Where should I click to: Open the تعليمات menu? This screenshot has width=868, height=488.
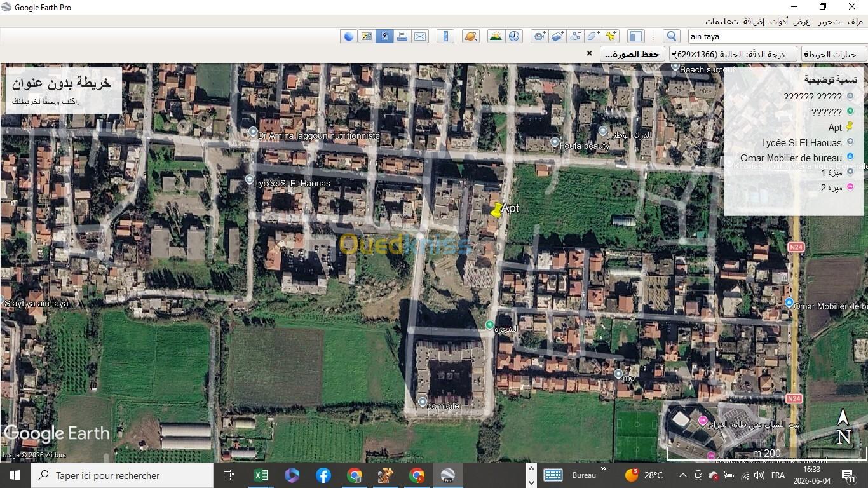tap(722, 22)
